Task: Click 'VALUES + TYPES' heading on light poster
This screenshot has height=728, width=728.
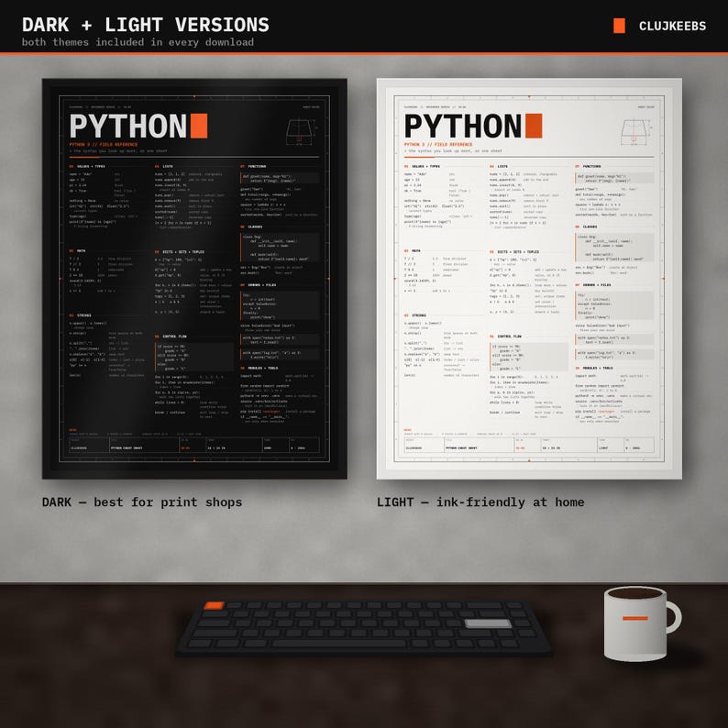Action: [x=425, y=166]
